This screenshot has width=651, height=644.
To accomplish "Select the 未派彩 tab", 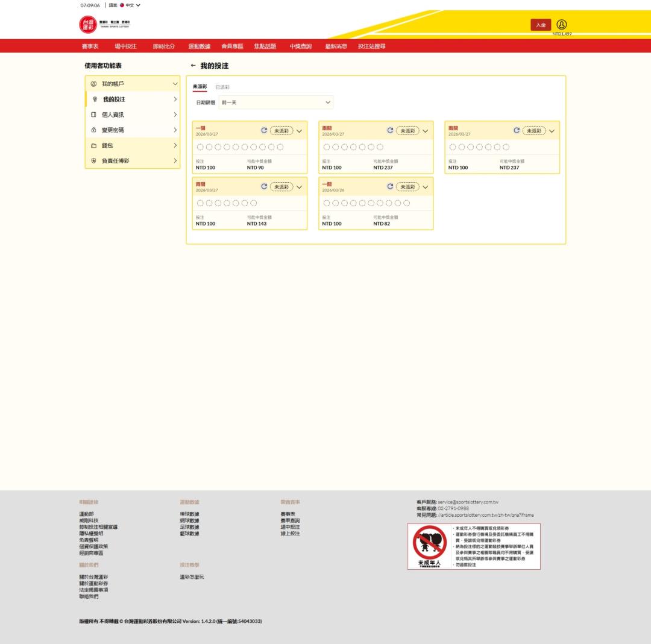I will 200,87.
